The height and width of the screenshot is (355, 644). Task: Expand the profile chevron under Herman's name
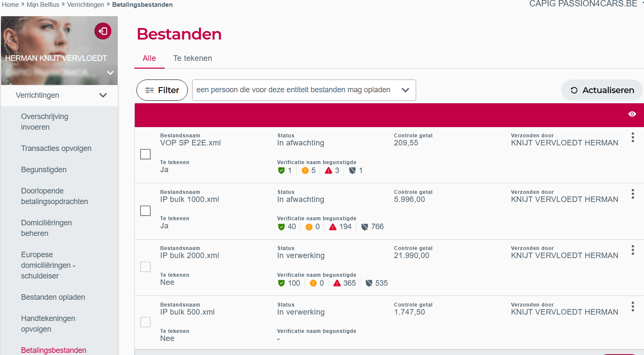click(110, 73)
